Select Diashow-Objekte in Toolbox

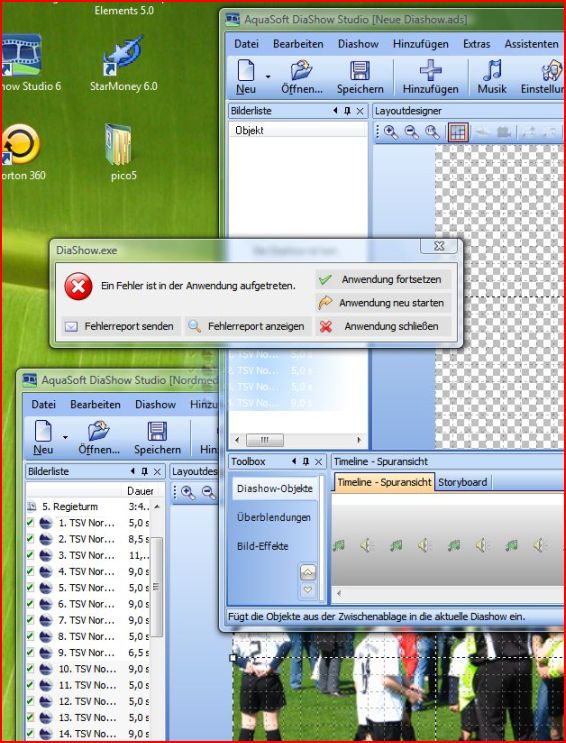click(274, 489)
